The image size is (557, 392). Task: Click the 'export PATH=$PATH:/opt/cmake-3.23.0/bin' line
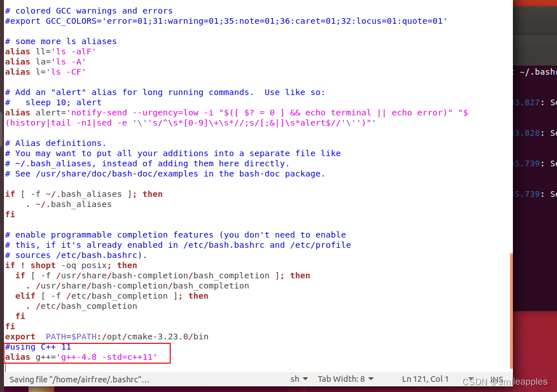coord(106,337)
